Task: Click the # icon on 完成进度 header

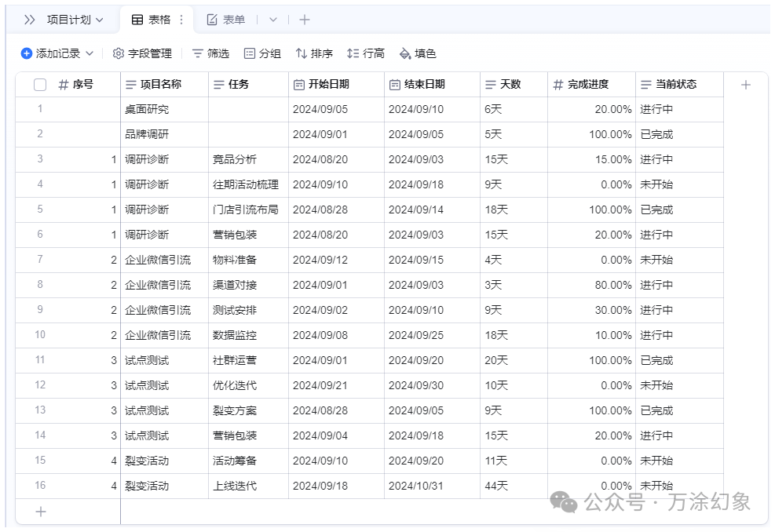Action: click(558, 84)
